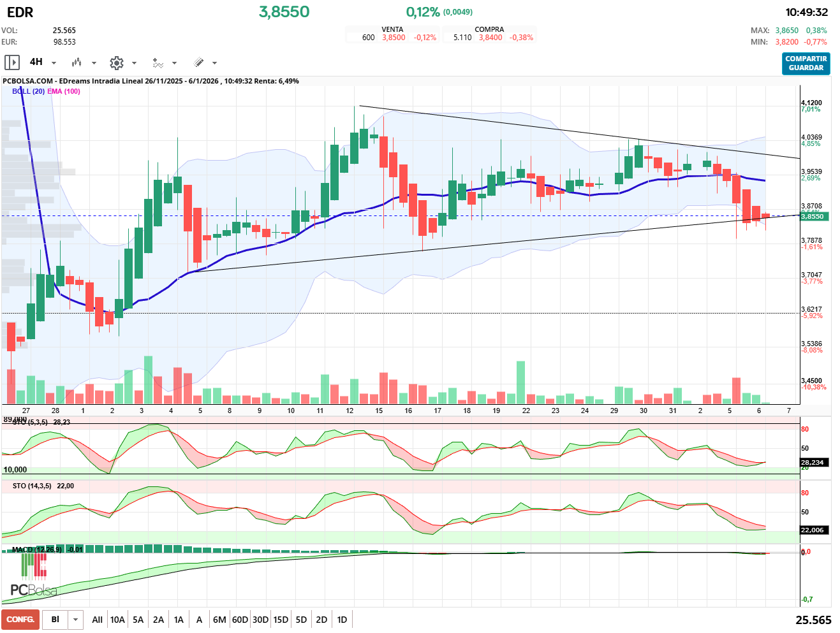Switch to the 1D time range
The image size is (840, 633).
342,620
